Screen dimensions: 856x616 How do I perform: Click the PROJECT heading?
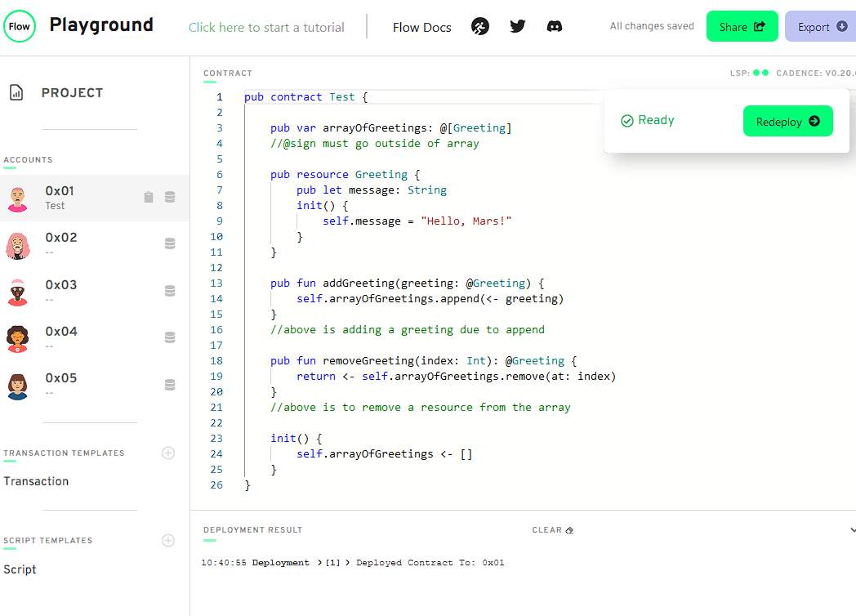point(72,93)
